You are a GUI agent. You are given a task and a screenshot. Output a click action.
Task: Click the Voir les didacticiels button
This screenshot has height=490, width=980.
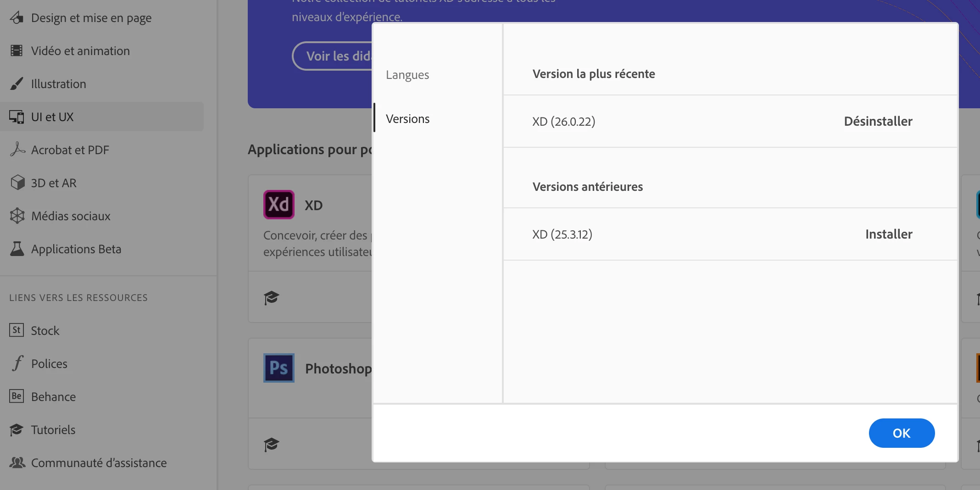coord(332,56)
